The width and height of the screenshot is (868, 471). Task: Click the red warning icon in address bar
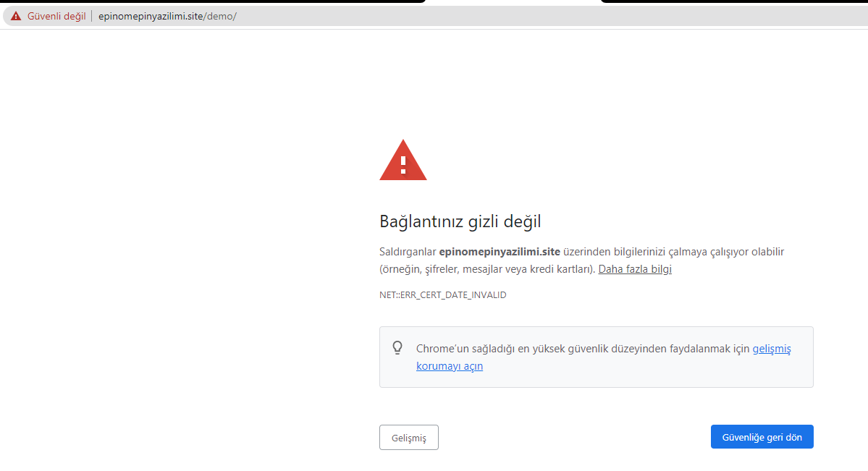pos(16,17)
